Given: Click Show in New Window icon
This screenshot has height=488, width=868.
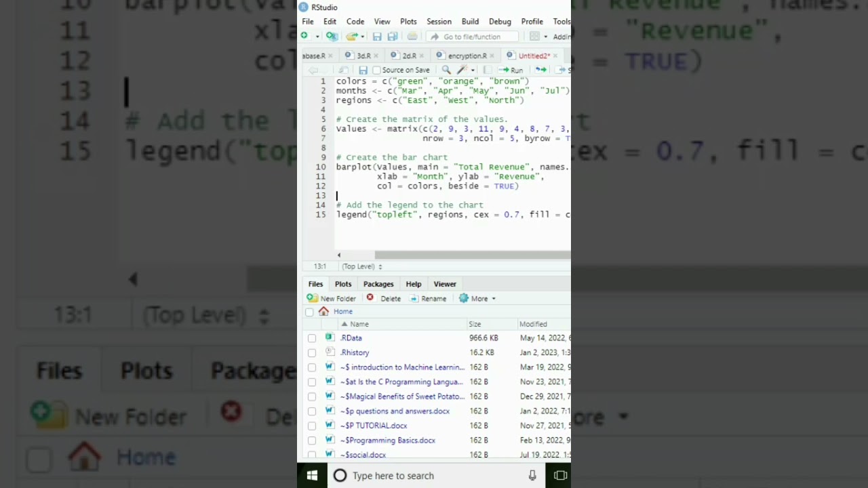Looking at the screenshot, I should coord(344,70).
